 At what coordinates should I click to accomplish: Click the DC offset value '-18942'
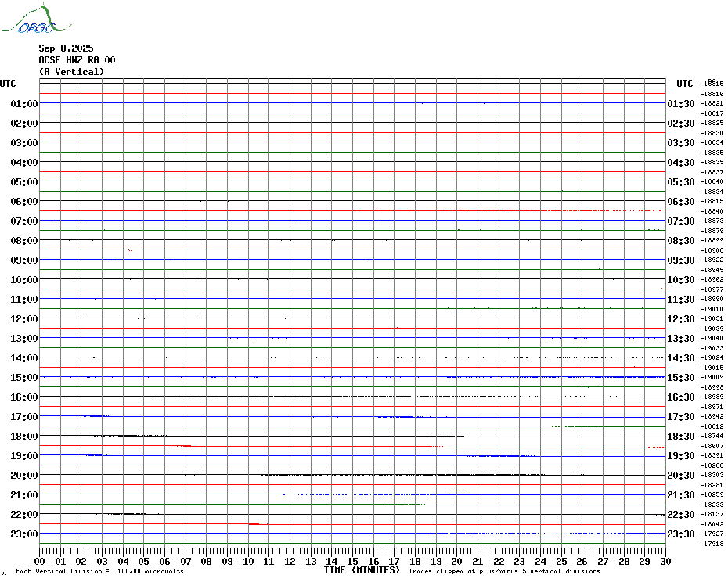point(712,416)
